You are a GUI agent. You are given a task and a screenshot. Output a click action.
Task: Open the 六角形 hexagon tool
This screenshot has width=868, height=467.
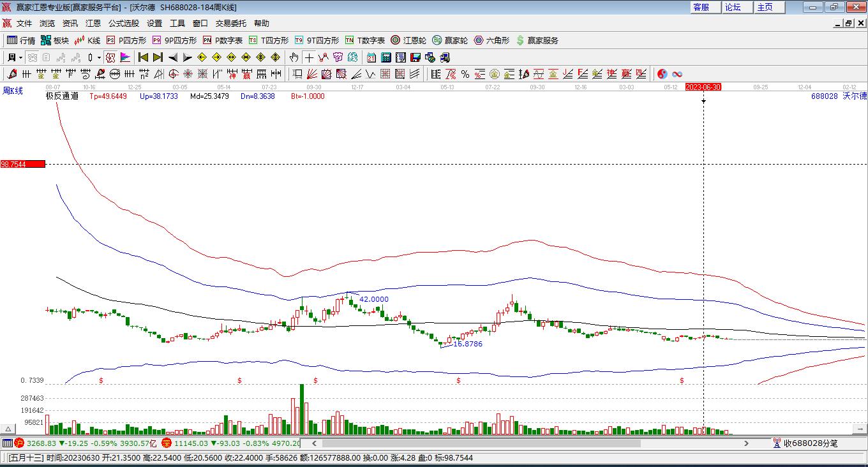(x=491, y=40)
